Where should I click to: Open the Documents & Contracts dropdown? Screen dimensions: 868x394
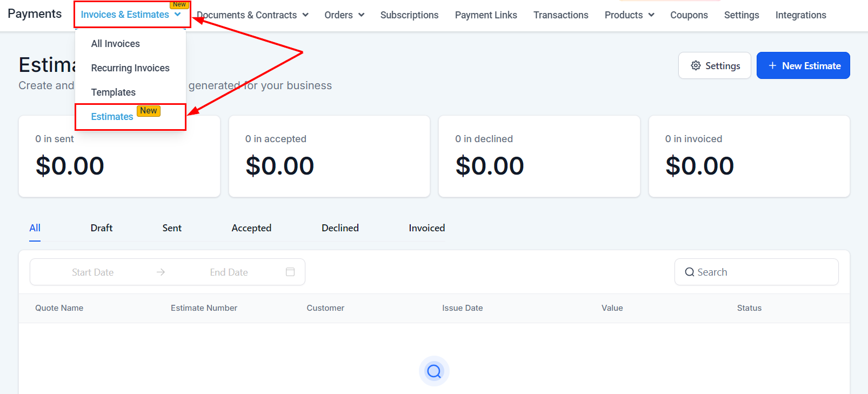pos(252,15)
